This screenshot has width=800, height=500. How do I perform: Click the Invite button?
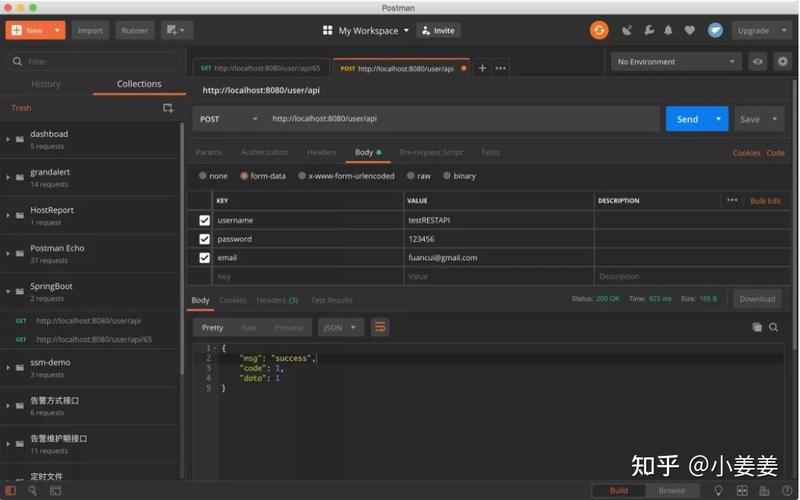pyautogui.click(x=438, y=31)
